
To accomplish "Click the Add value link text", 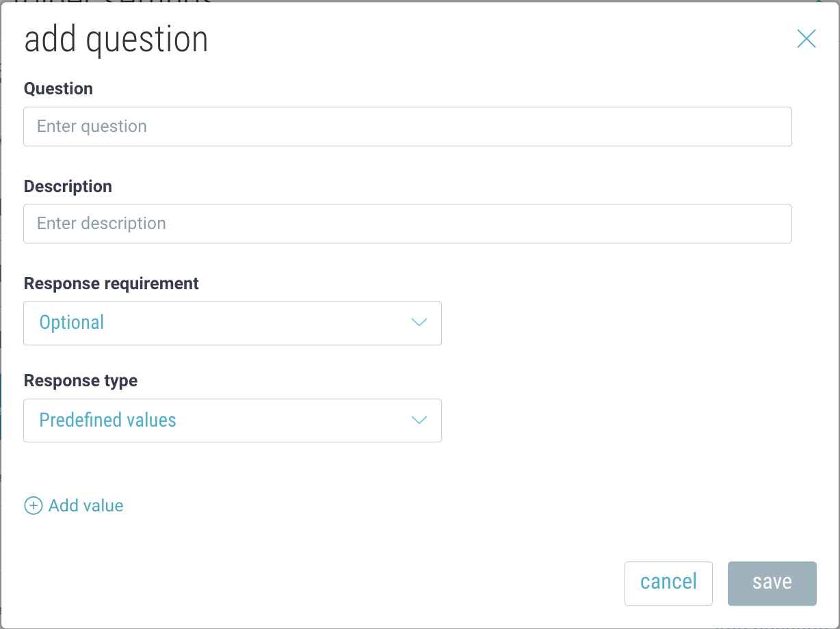I will coord(86,506).
